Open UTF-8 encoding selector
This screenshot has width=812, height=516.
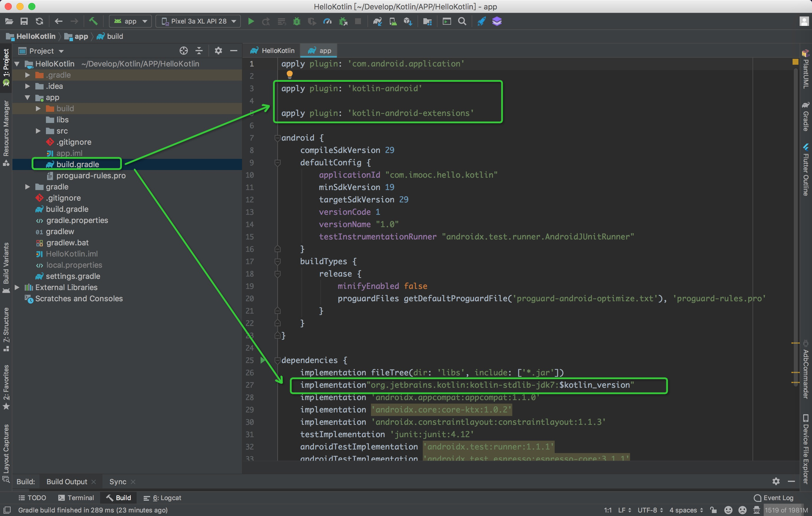(x=650, y=510)
